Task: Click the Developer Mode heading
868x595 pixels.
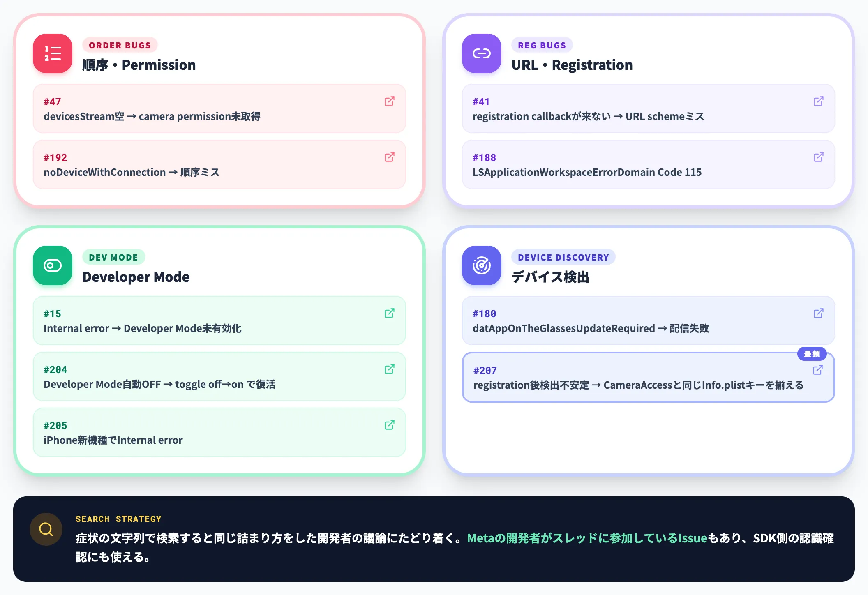Action: click(x=136, y=277)
